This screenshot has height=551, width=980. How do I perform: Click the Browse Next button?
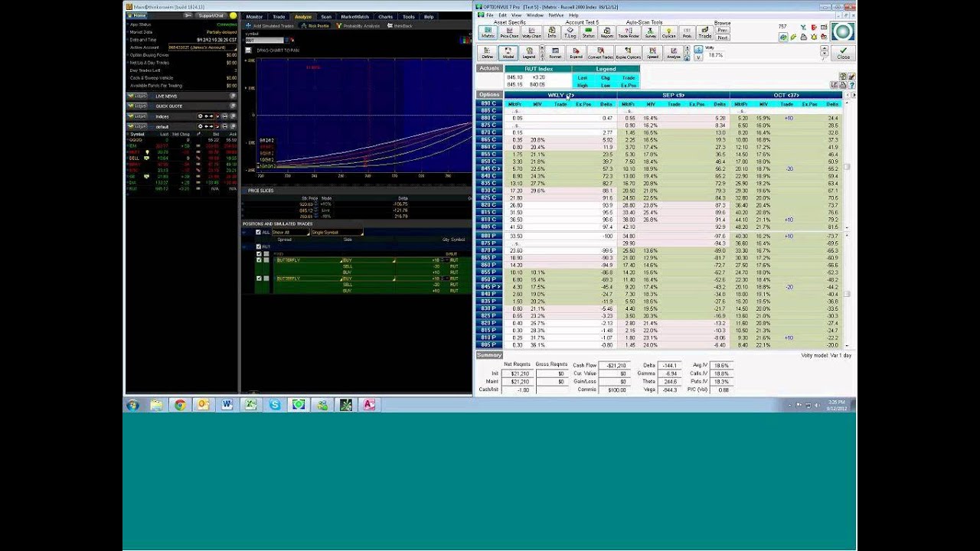coord(723,37)
